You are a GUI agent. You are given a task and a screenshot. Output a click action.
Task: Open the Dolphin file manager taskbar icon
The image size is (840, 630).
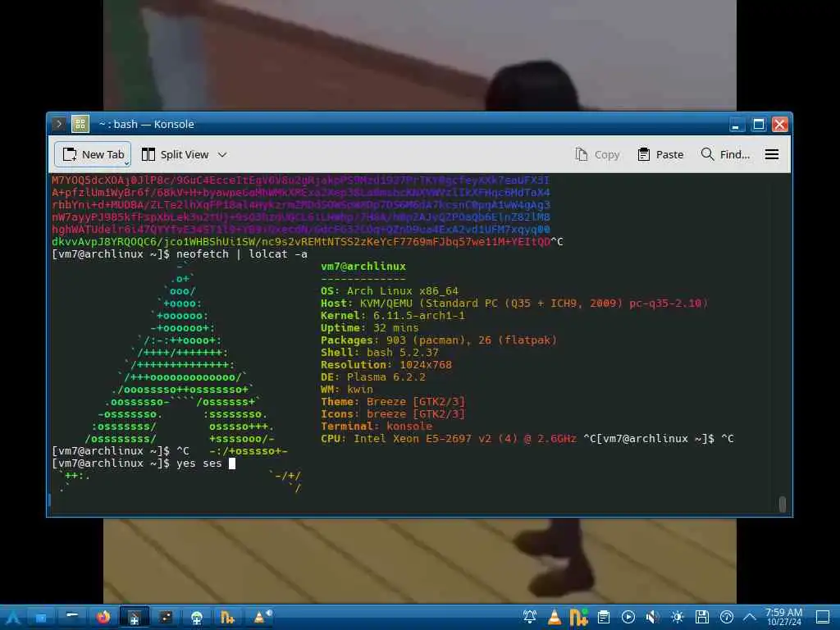point(40,617)
